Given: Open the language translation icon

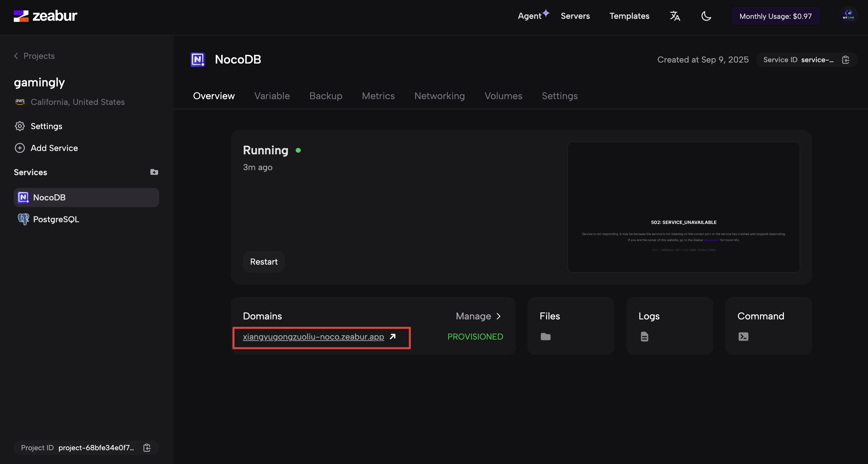Looking at the screenshot, I should coord(675,16).
